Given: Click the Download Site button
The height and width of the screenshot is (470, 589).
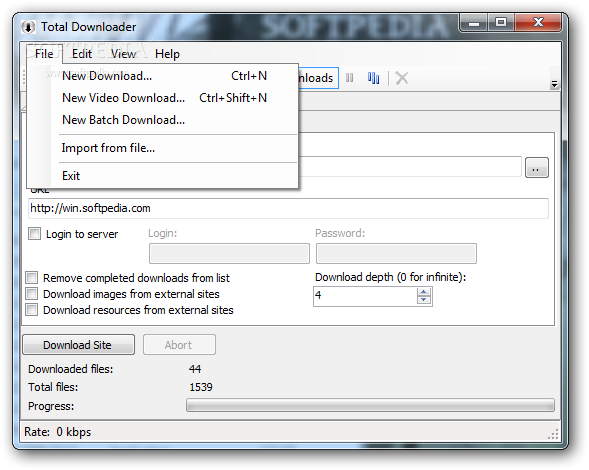Looking at the screenshot, I should click(x=79, y=345).
